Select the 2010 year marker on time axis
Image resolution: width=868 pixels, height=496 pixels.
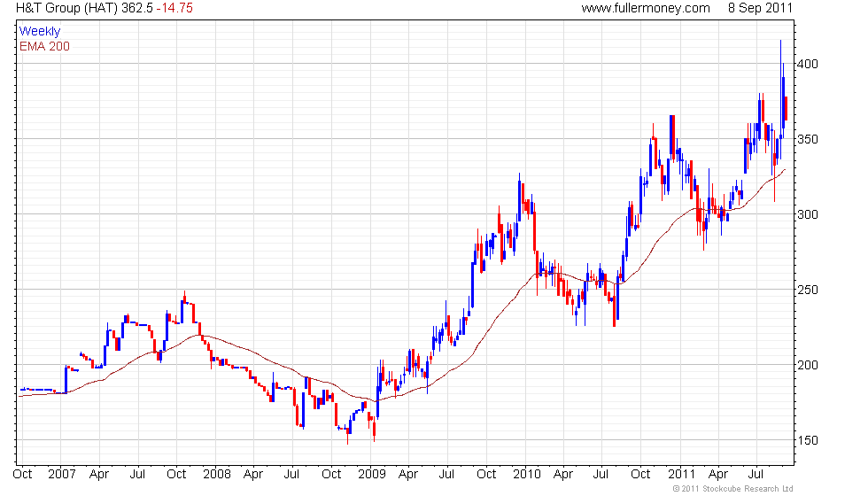coord(526,475)
